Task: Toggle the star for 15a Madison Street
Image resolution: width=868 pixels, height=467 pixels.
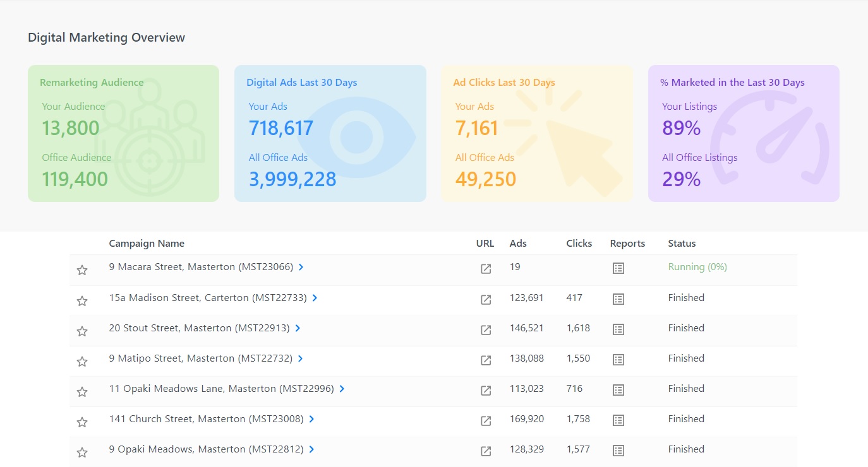Action: 81,300
